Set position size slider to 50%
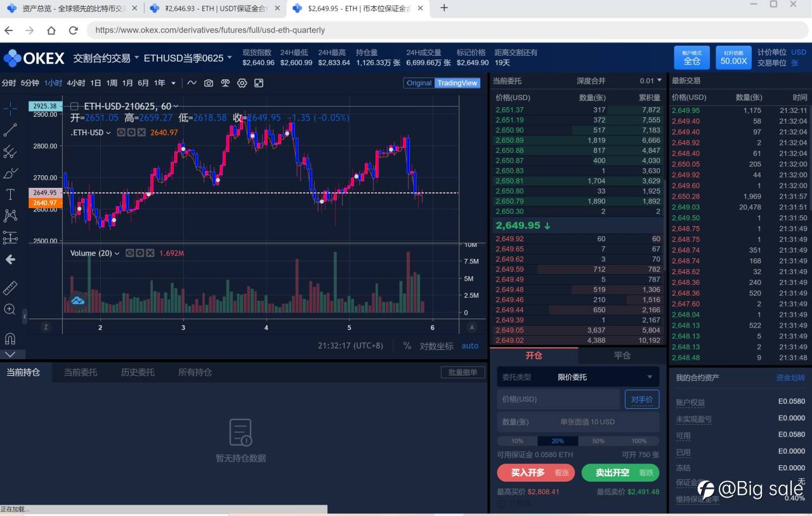 [x=598, y=441]
